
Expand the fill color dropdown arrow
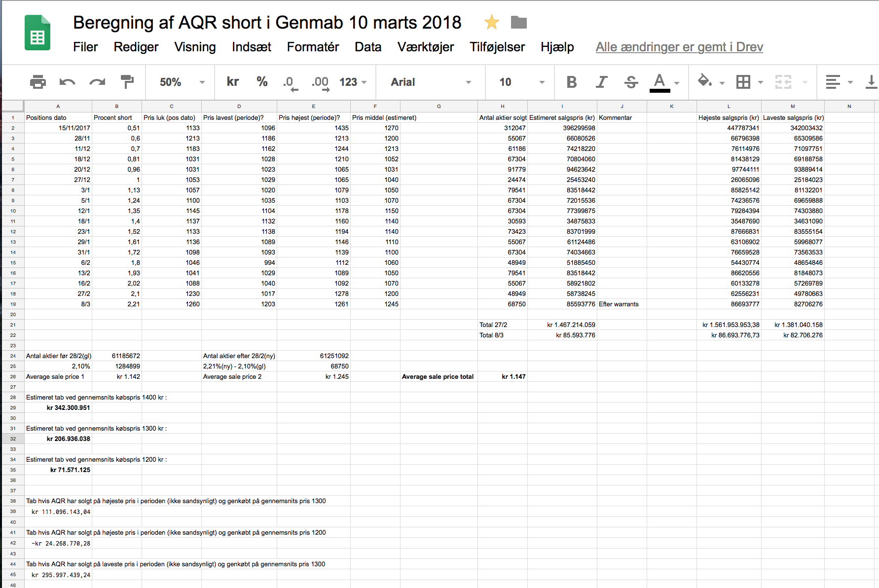pos(722,83)
